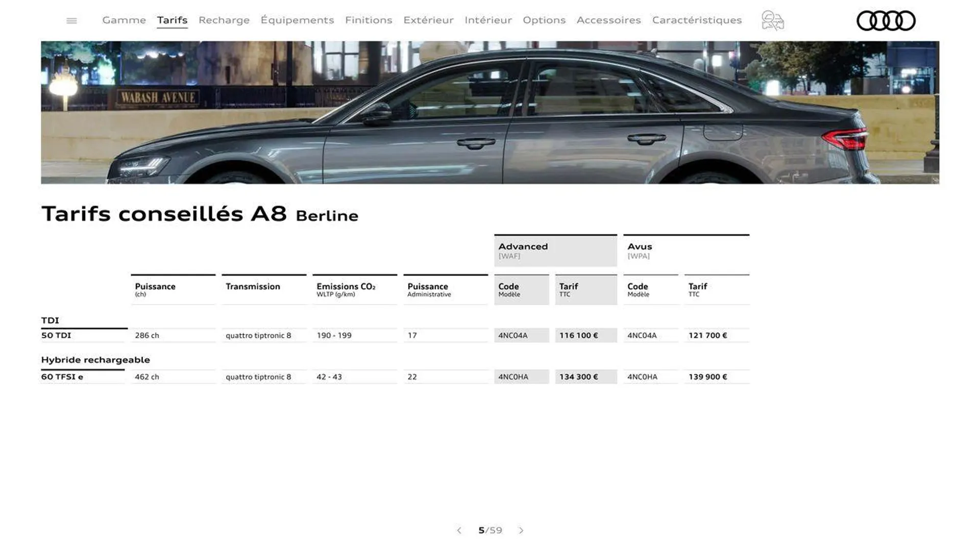
Task: Open the Extérieur tab
Action: [428, 20]
